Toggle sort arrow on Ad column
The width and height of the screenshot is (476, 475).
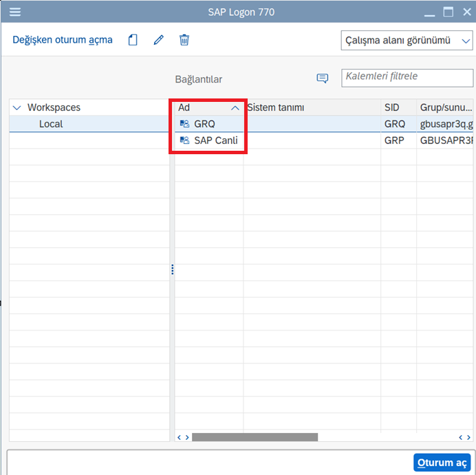click(x=235, y=108)
